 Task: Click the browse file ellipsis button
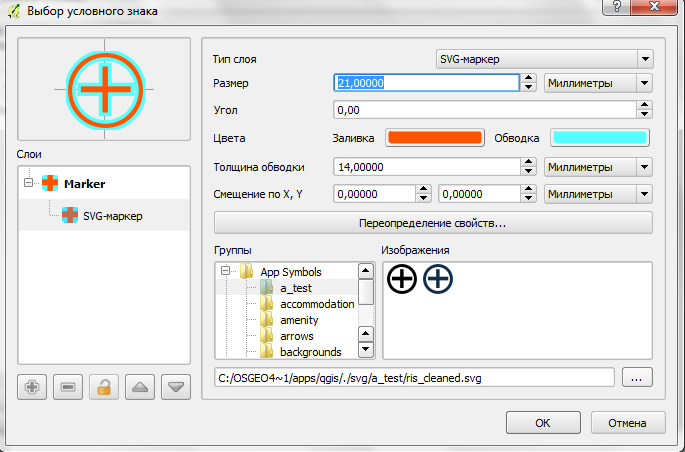pyautogui.click(x=637, y=377)
